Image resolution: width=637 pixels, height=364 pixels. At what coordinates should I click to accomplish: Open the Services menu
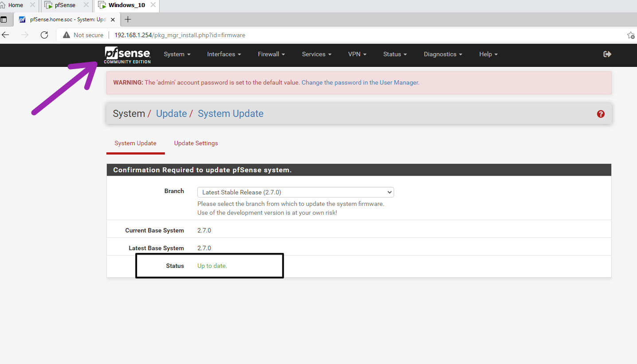317,54
